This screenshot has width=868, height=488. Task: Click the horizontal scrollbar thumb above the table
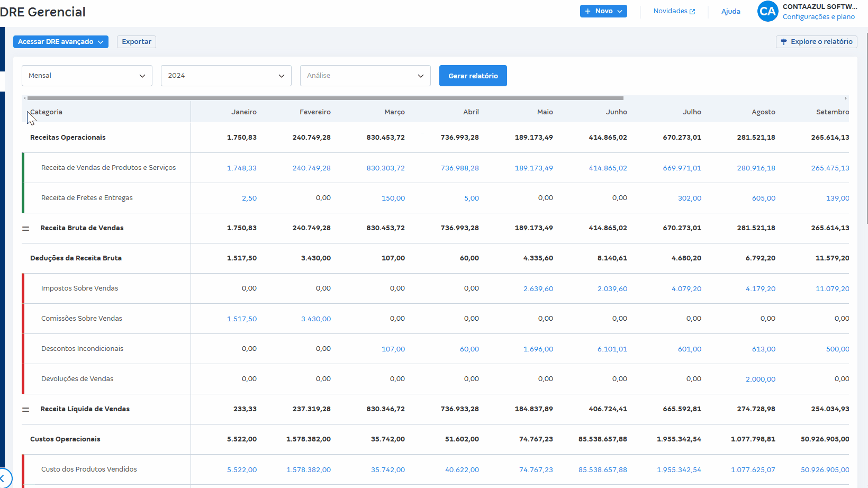(325, 98)
